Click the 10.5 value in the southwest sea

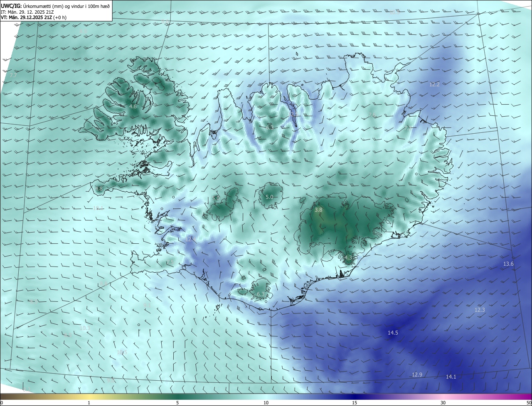pos(122,352)
